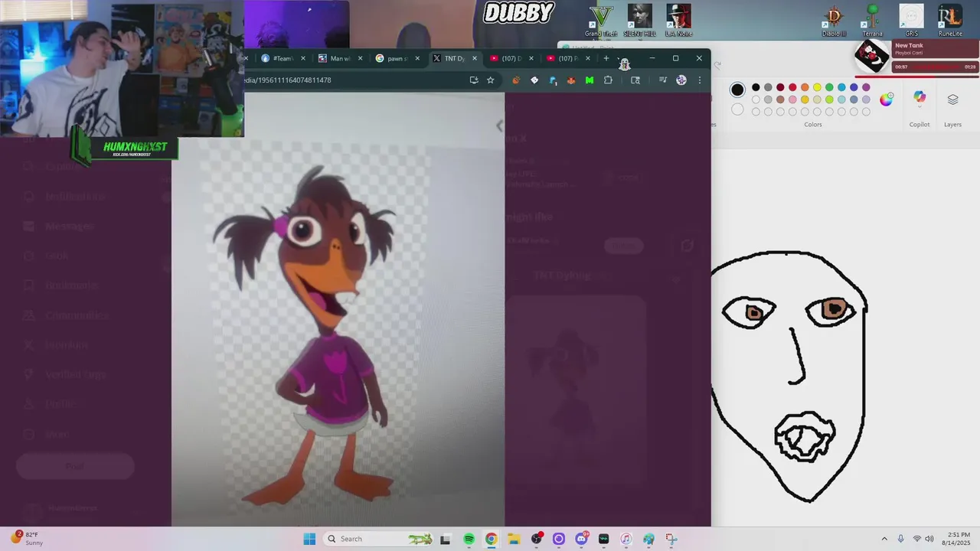Choose the Color 2 white secondary swatch
Viewport: 980px width, 551px height.
click(737, 109)
